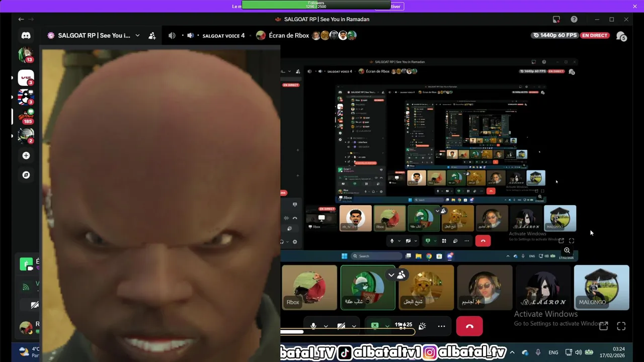
Task: Click the EN DIRECT live badge
Action: [x=595, y=35]
